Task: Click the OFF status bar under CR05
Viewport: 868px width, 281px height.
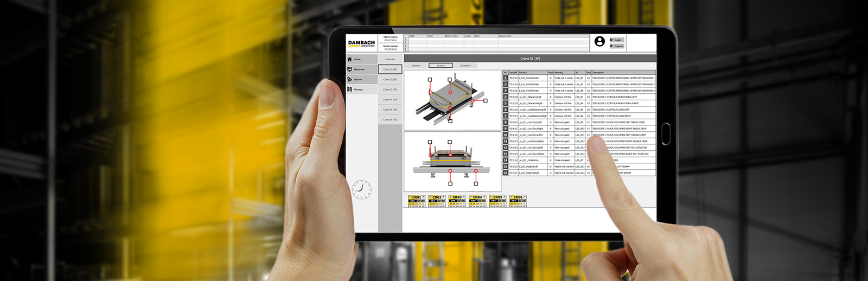Action: (x=494, y=201)
